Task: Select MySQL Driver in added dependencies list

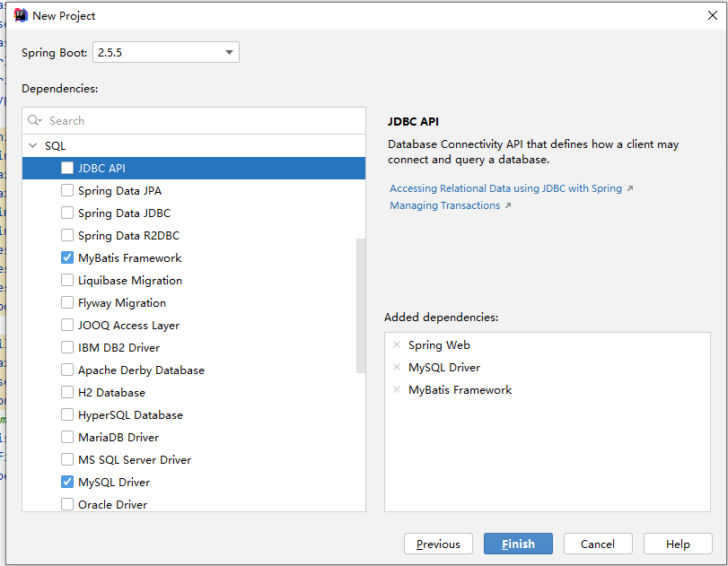Action: pos(444,367)
